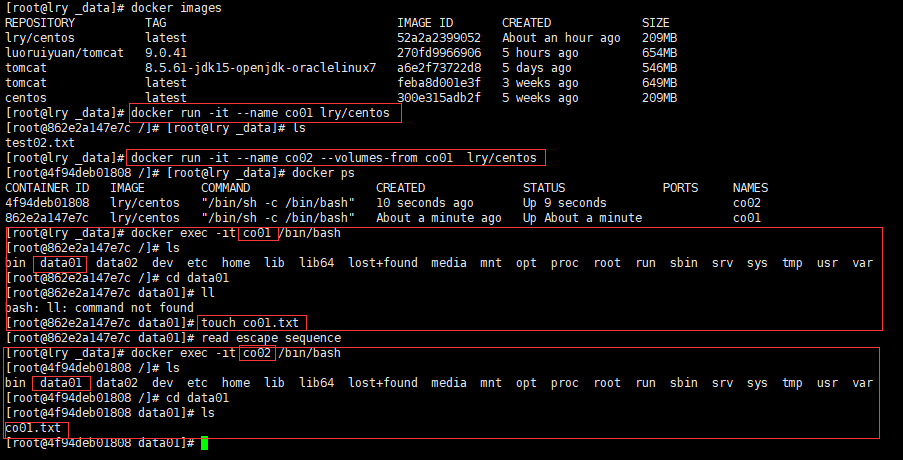The height and width of the screenshot is (460, 903).
Task: Click the SIZE column header
Action: click(656, 23)
